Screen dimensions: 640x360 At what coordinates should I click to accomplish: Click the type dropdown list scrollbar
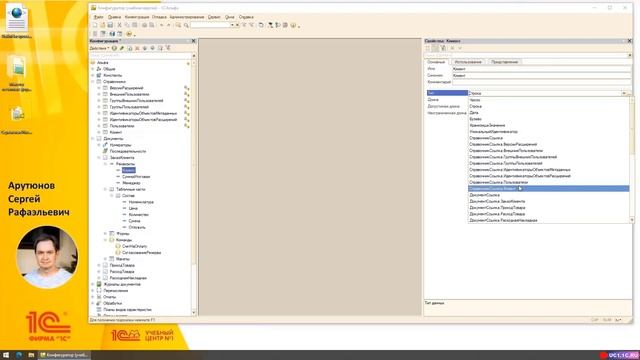(x=632, y=160)
